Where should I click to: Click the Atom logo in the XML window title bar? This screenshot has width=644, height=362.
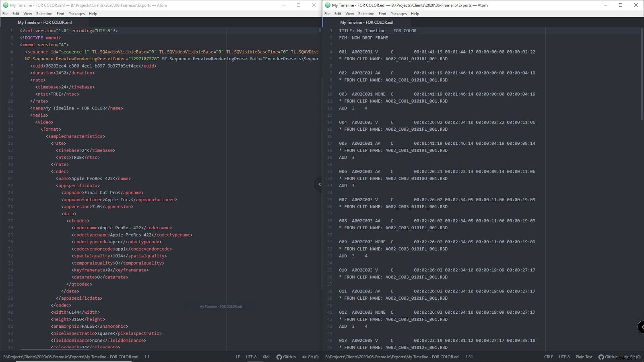[6, 5]
